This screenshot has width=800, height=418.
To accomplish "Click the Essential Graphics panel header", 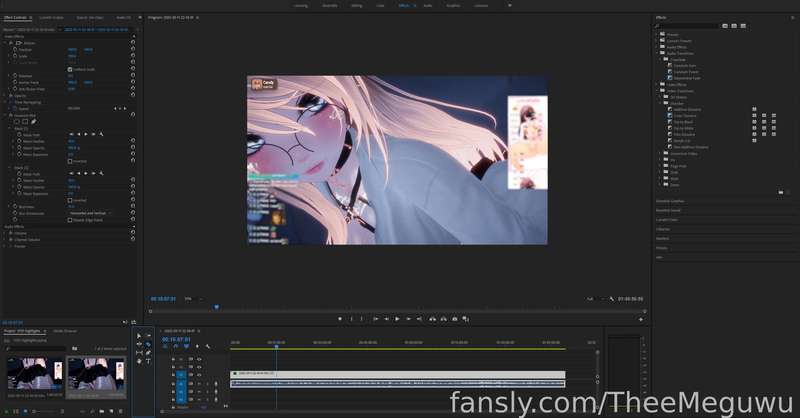I will coord(670,201).
